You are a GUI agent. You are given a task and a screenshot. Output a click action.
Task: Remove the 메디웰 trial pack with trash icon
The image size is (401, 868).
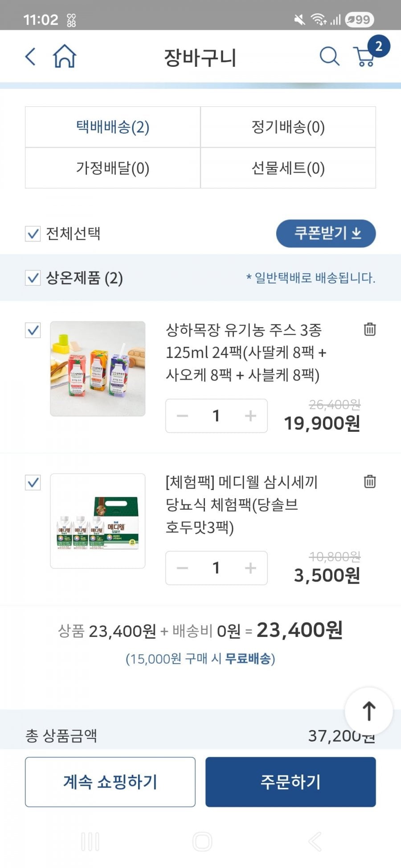click(370, 482)
